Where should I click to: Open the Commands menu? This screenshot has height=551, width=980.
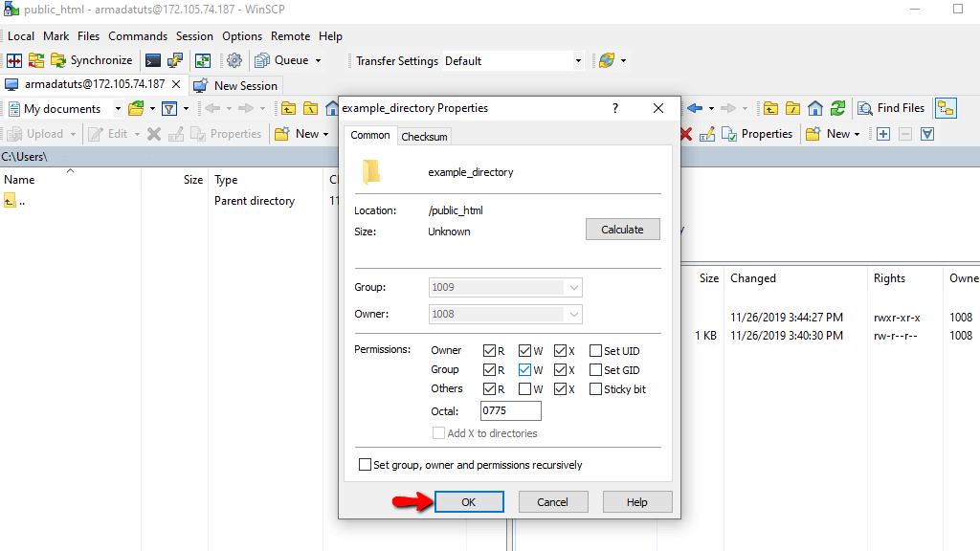(x=138, y=36)
